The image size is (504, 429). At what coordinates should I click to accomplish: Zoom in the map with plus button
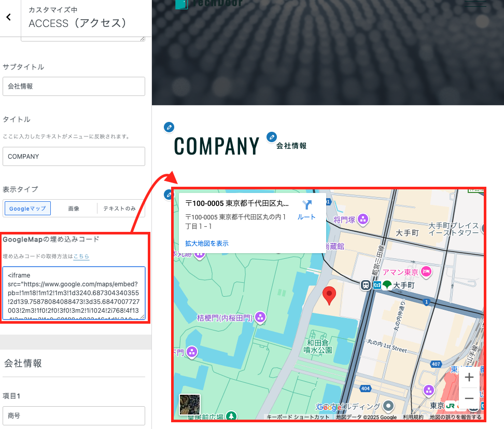point(469,378)
